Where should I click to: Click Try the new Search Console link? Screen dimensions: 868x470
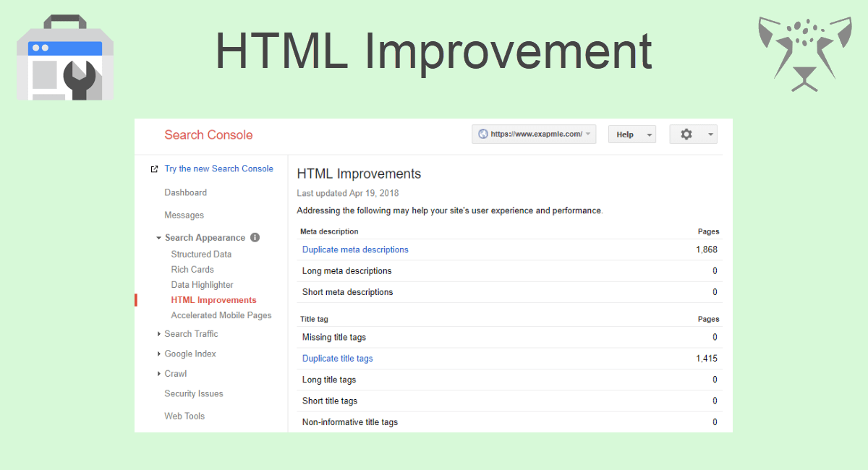point(218,168)
